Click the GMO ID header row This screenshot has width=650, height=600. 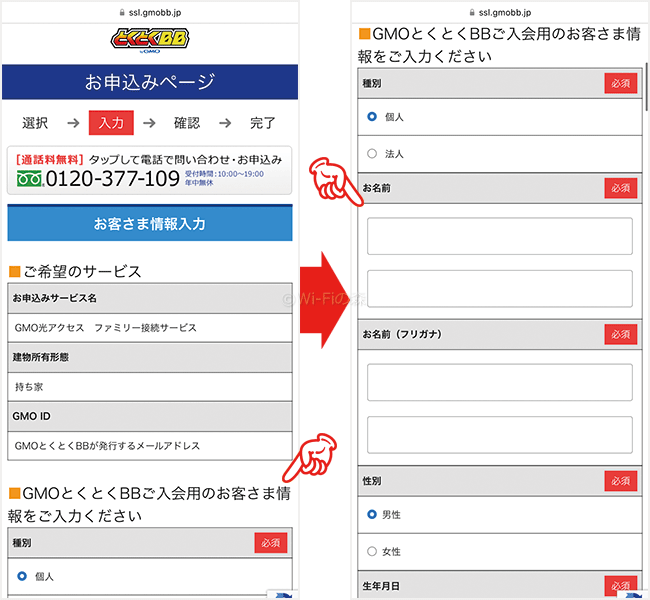pos(150,416)
